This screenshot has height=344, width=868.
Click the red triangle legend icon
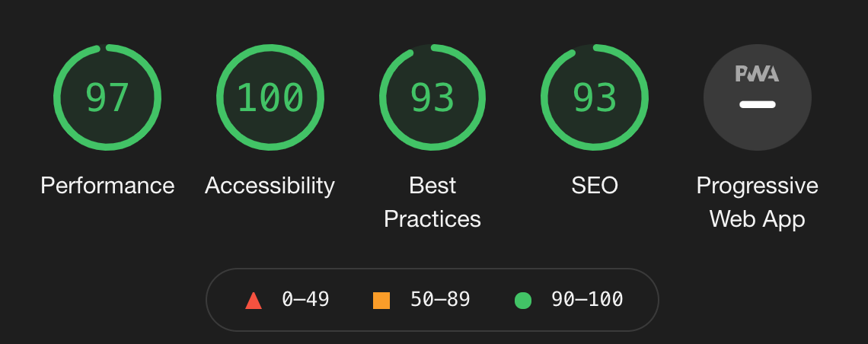(254, 301)
